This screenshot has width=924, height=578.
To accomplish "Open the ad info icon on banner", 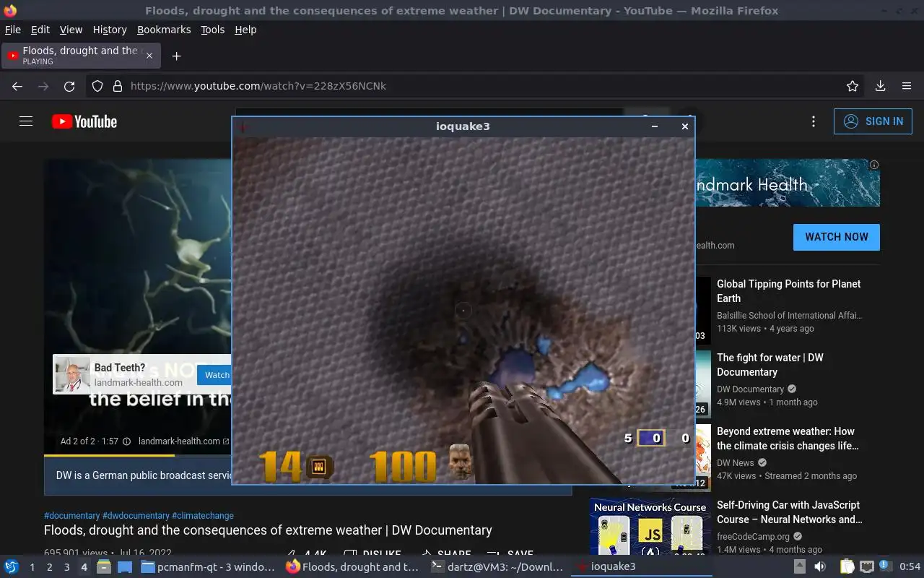I will click(874, 165).
